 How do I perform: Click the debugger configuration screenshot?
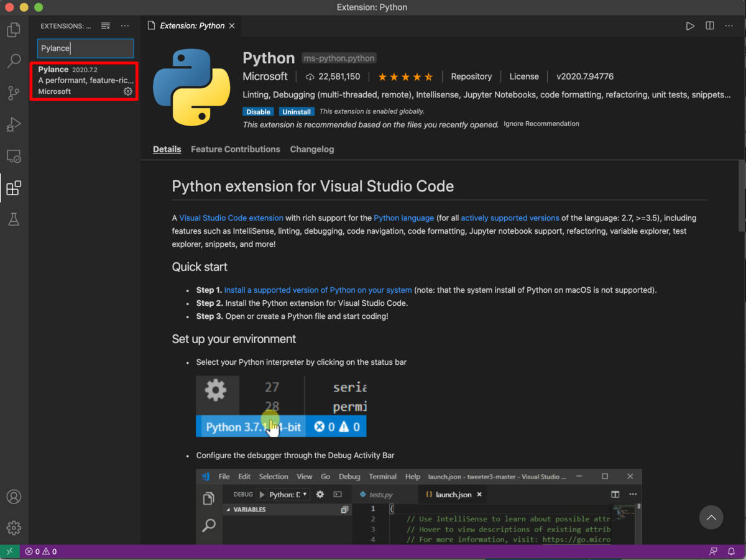(x=418, y=507)
